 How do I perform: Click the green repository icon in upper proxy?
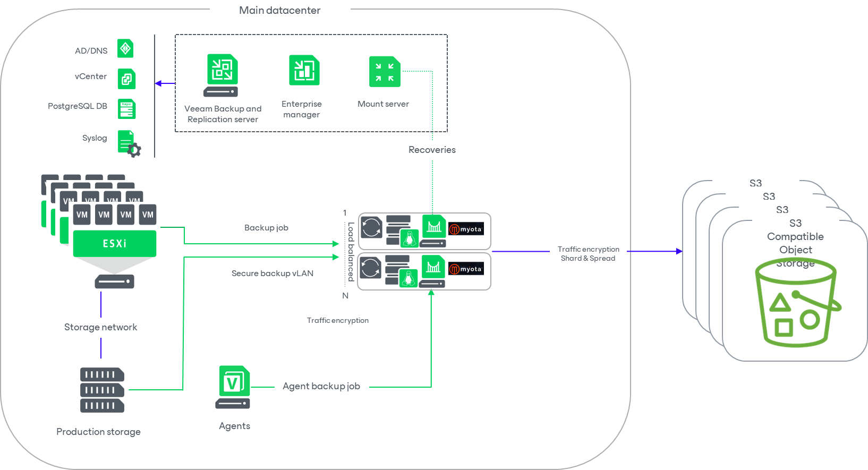point(434,226)
